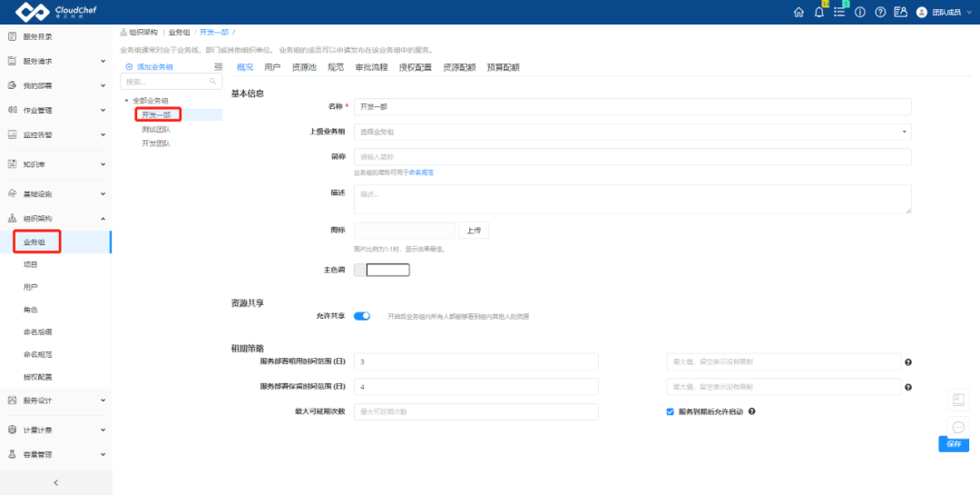
Task: Switch to the 规范 tab
Action: [336, 67]
